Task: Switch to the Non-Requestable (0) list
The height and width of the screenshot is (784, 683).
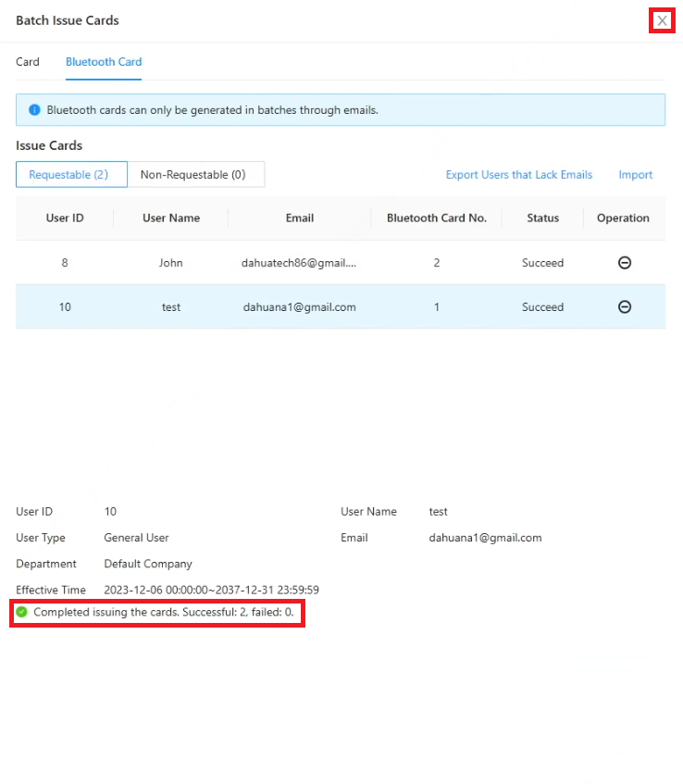Action: click(192, 175)
